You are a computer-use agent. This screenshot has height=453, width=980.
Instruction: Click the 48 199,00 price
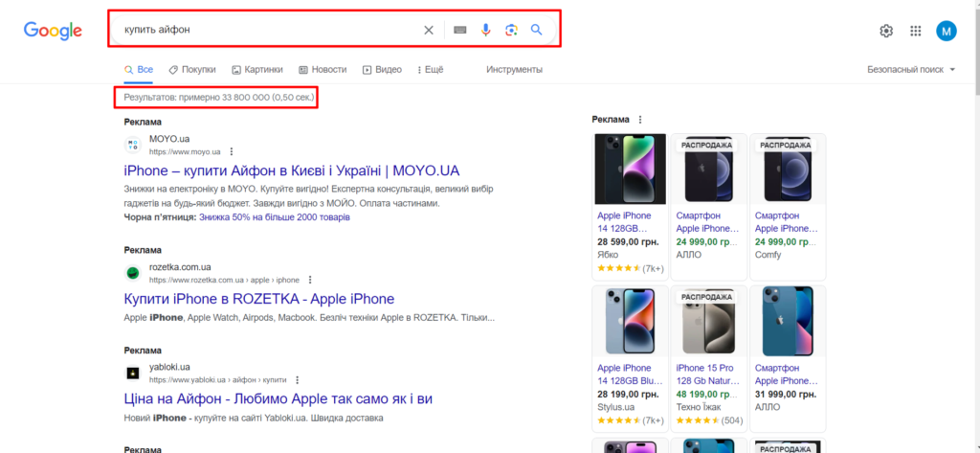pos(707,395)
